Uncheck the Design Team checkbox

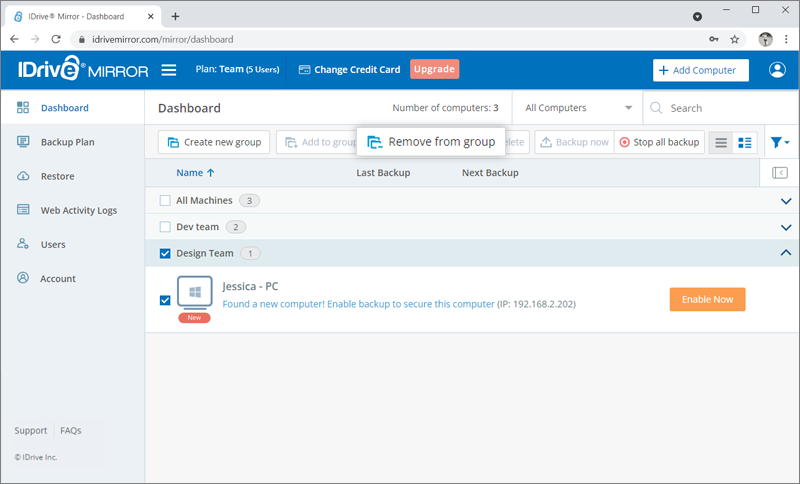pyautogui.click(x=165, y=253)
